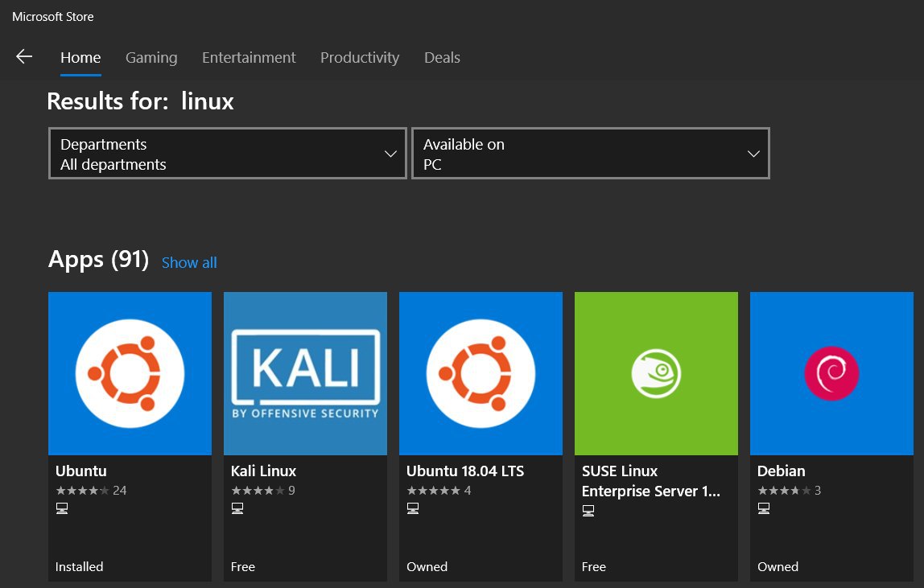Click Owned label on Ubuntu 18.04 LTS card
This screenshot has width=924, height=588.
coord(427,567)
